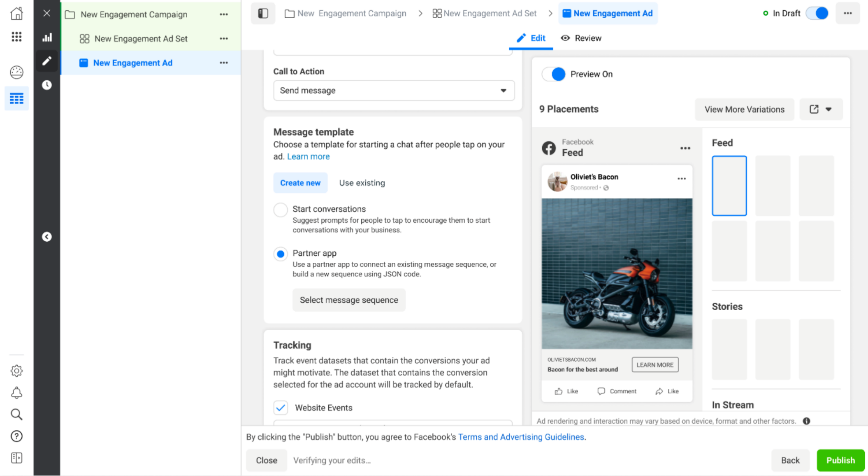Image resolution: width=868 pixels, height=476 pixels.
Task: Open Facebook Feed placement options ellipsis
Action: point(685,148)
